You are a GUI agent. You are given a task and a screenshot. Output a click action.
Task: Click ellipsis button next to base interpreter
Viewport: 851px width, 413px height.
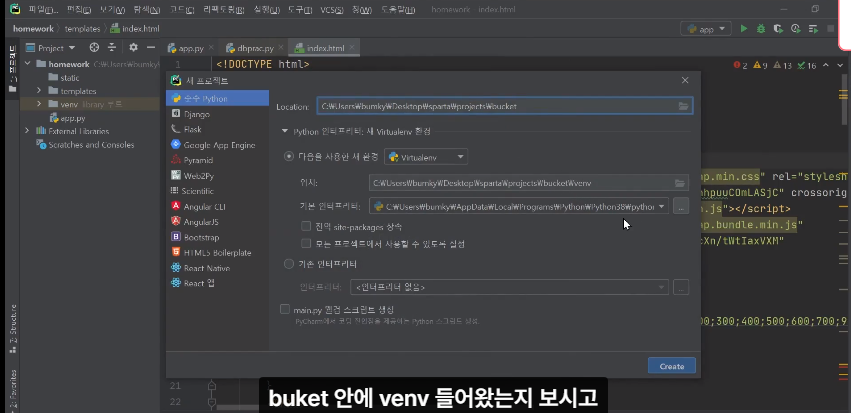click(x=681, y=206)
